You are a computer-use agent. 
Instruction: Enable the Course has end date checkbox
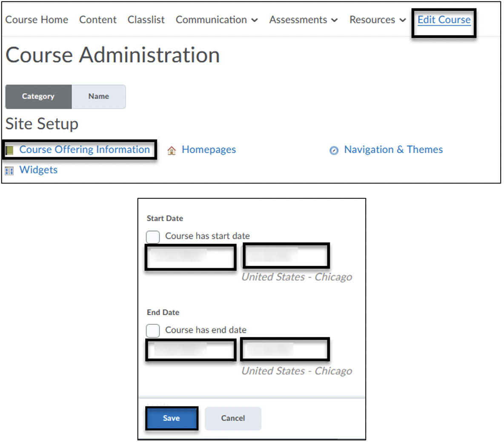[153, 330]
